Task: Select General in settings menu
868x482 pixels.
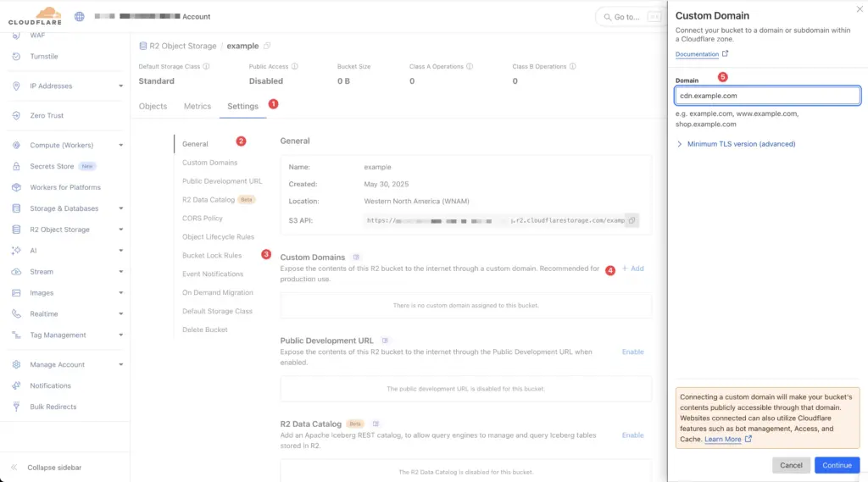Action: tap(195, 144)
